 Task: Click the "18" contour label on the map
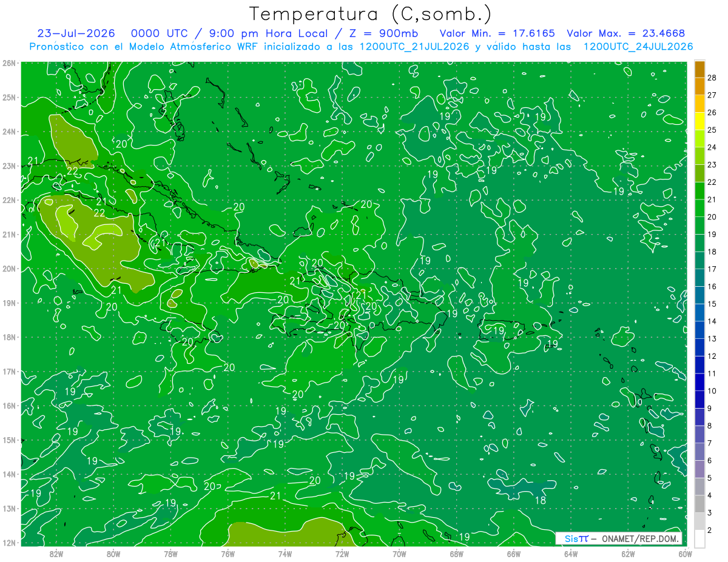pyautogui.click(x=540, y=500)
